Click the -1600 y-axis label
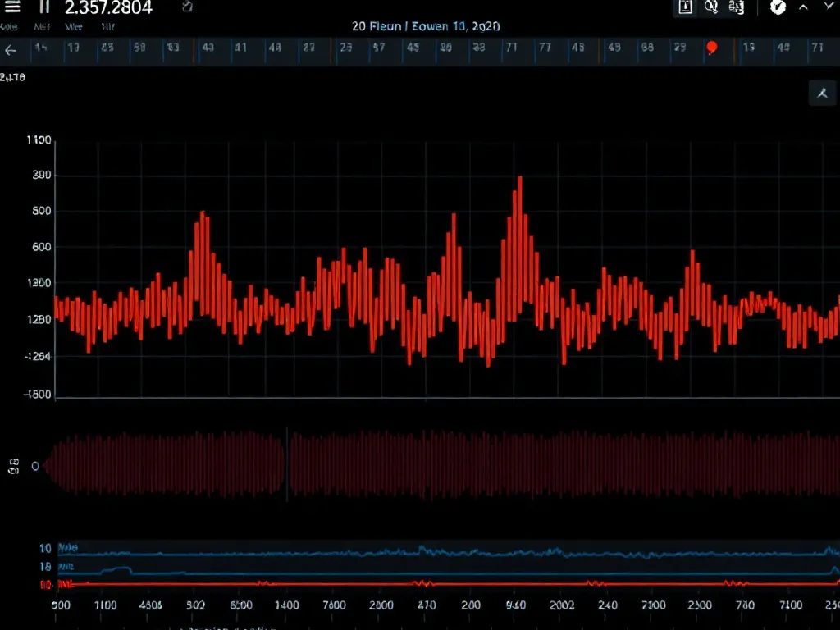840x630 pixels. pyautogui.click(x=38, y=395)
